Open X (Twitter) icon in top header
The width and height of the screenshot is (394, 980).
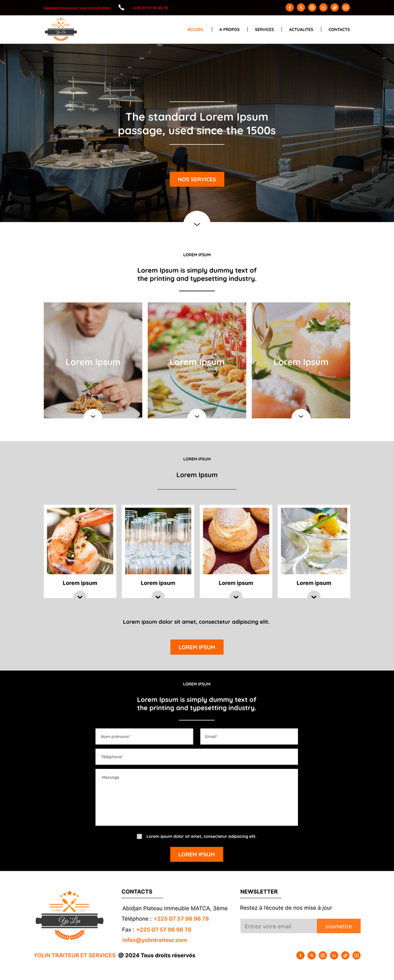[301, 7]
